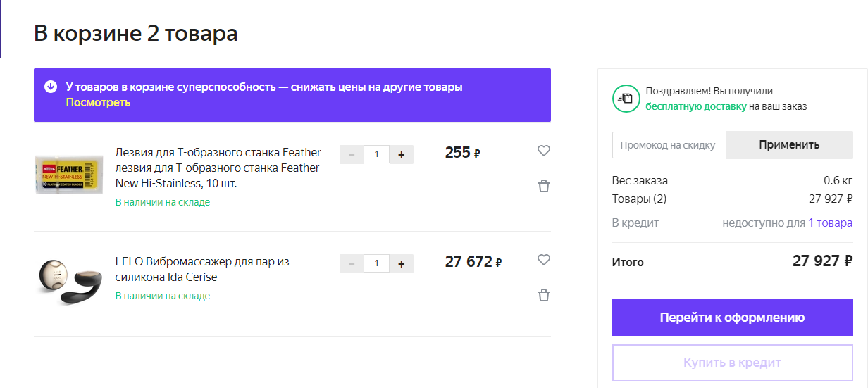The width and height of the screenshot is (868, 388).
Task: Add Feather blades to favorites with heart icon
Action: (543, 151)
